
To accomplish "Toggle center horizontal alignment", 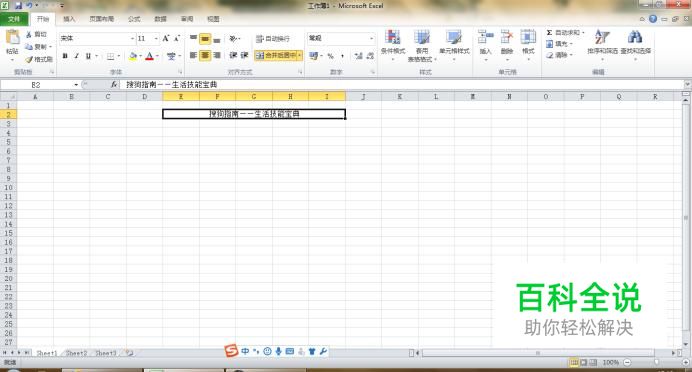I will pos(205,55).
